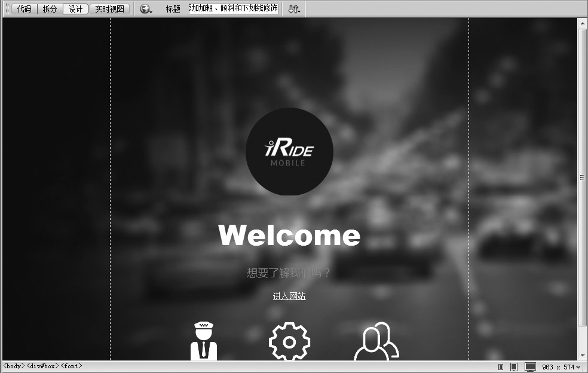This screenshot has width=588, height=373.
Task: Select the two-people users icon image
Action: coord(376,341)
